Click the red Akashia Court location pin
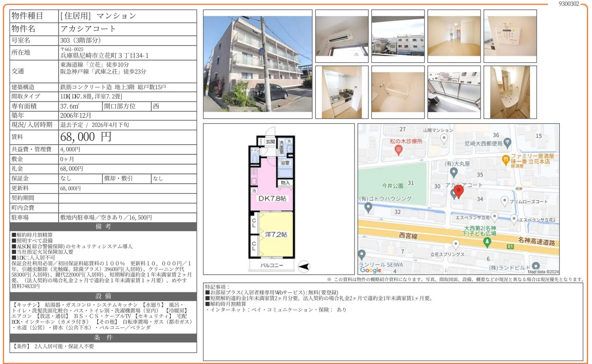Image resolution: width=592 pixels, height=364 pixels. coord(458,190)
